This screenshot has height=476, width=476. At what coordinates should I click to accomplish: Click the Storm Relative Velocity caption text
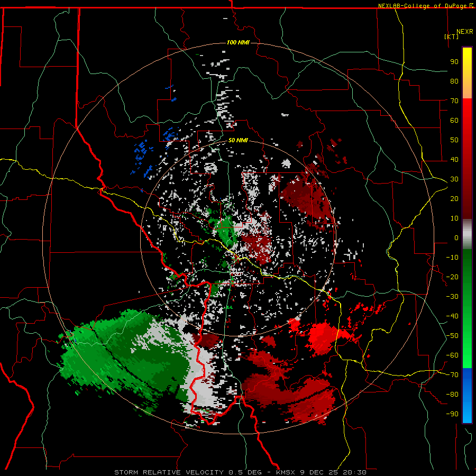pyautogui.click(x=240, y=472)
